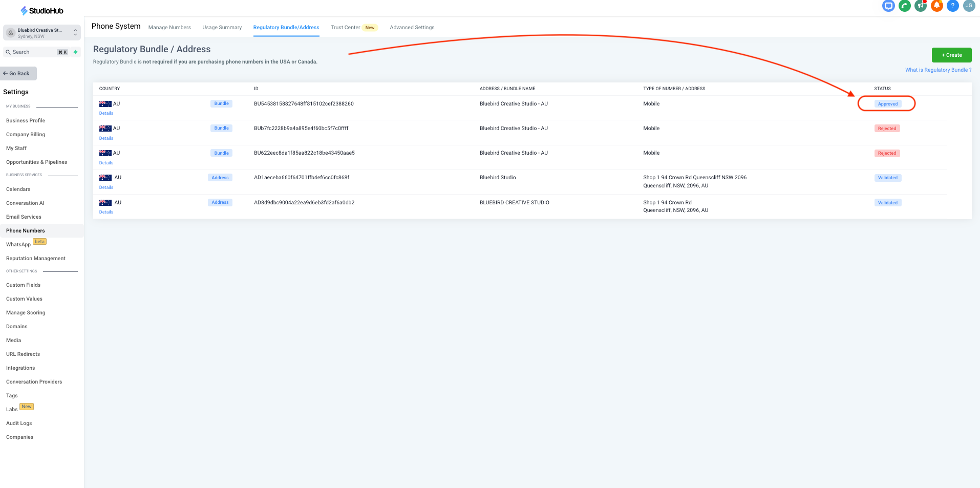The height and width of the screenshot is (488, 980).
Task: Select the Regulatory Bundle/Address tab
Action: pyautogui.click(x=286, y=28)
